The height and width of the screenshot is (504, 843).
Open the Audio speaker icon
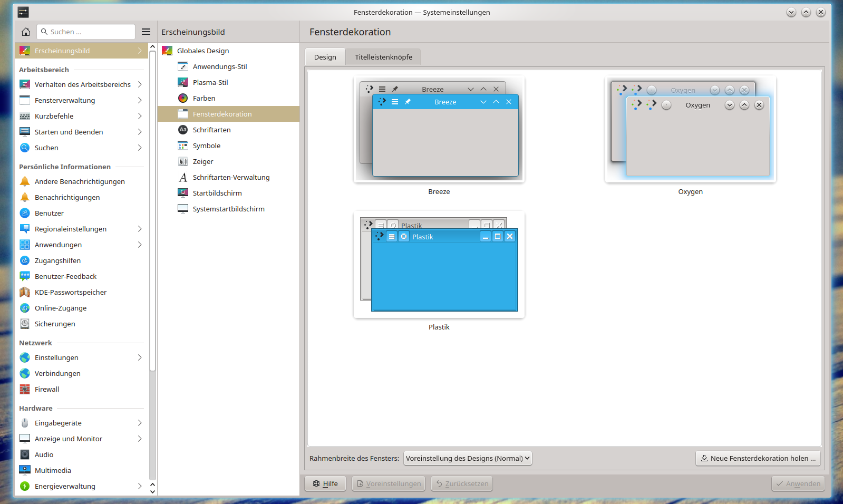25,454
